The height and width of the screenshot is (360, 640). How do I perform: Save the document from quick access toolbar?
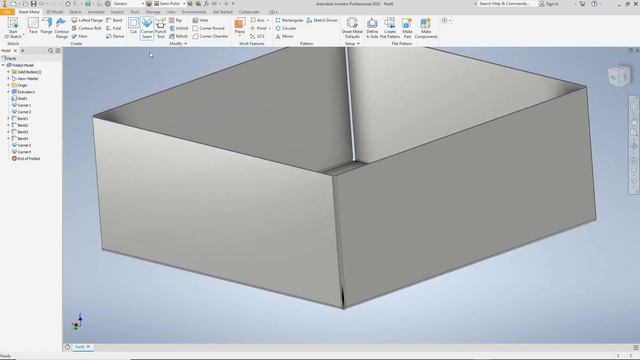tap(33, 4)
